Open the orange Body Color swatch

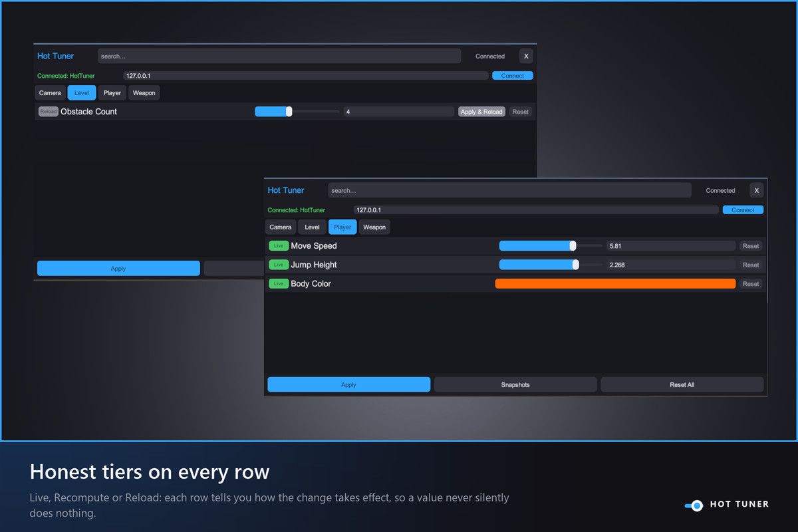click(x=616, y=284)
